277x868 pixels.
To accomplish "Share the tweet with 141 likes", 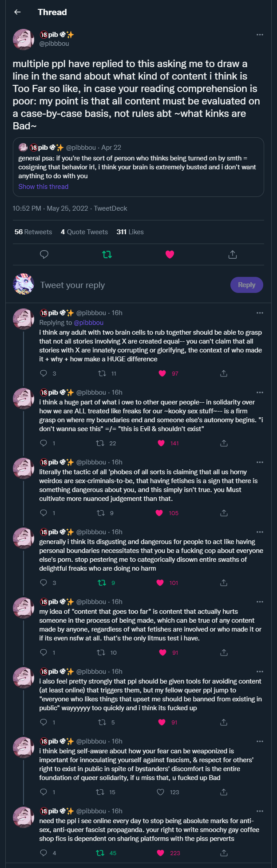I will [x=224, y=443].
